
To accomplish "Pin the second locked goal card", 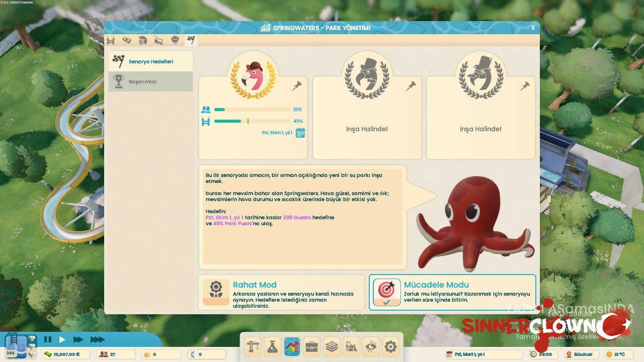I will [411, 86].
